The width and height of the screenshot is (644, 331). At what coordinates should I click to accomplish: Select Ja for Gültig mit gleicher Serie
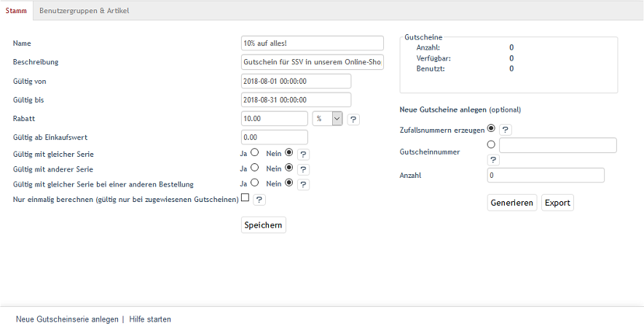pyautogui.click(x=255, y=153)
